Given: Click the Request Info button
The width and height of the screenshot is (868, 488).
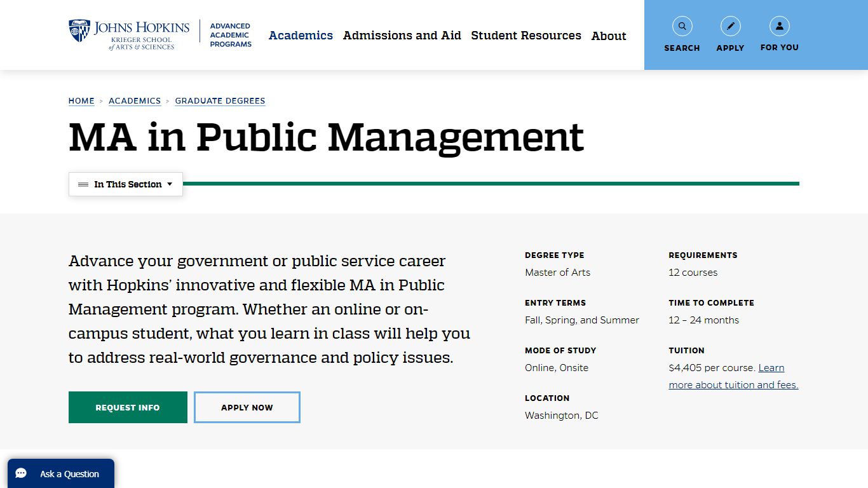Looking at the screenshot, I should coord(128,407).
